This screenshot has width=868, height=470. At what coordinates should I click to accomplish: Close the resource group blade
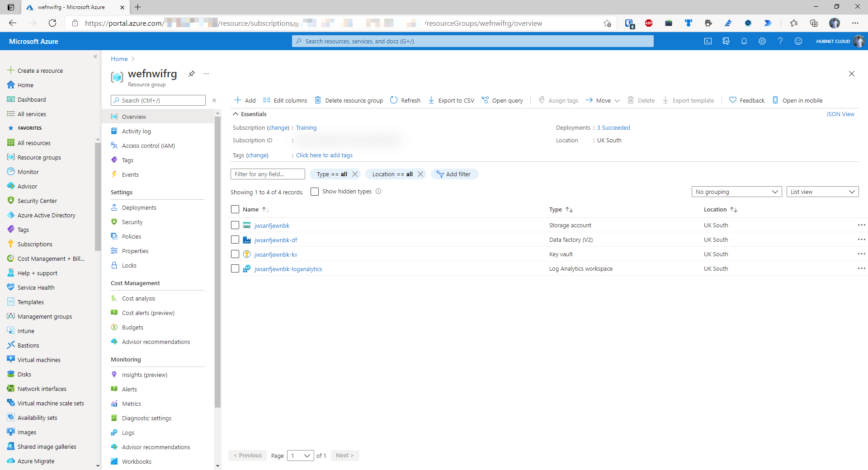[x=852, y=74]
